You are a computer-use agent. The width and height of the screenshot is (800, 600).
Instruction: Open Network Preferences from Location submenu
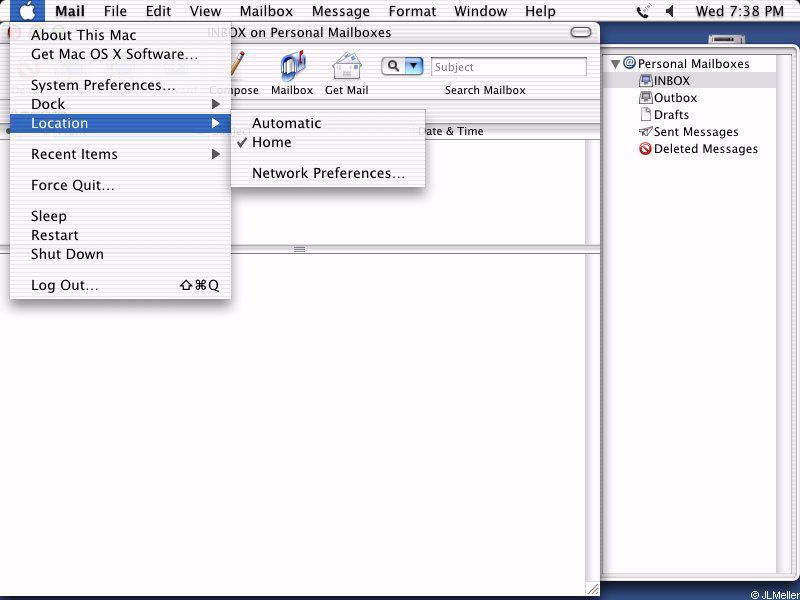(328, 173)
